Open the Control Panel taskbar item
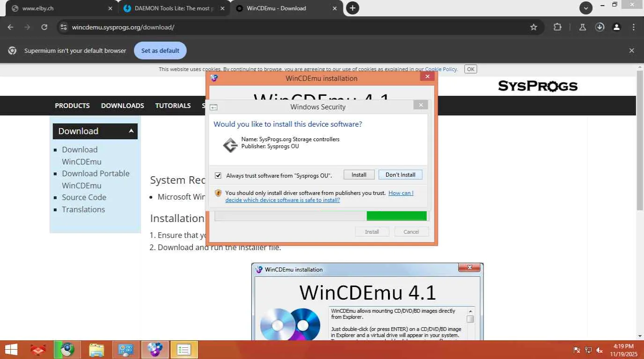Image resolution: width=644 pixels, height=359 pixels. (125, 350)
